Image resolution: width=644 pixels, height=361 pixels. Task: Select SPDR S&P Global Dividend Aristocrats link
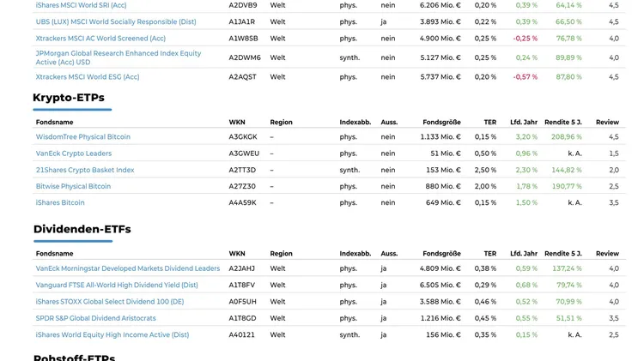pyautogui.click(x=96, y=318)
